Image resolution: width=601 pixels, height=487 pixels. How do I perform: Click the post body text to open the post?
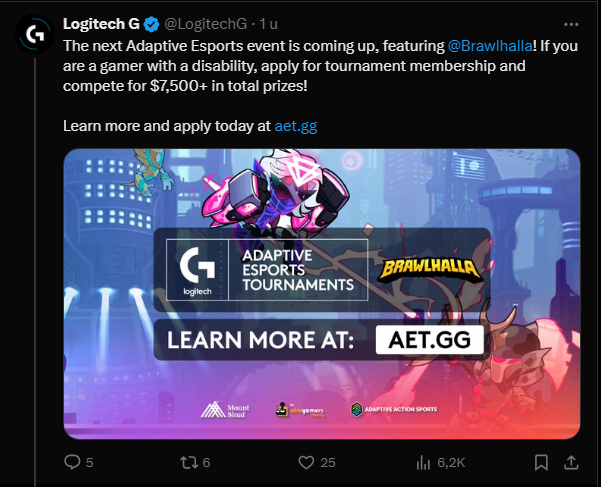click(x=320, y=66)
